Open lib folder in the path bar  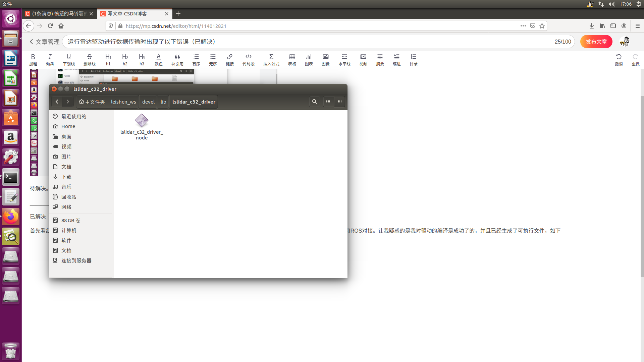click(163, 102)
